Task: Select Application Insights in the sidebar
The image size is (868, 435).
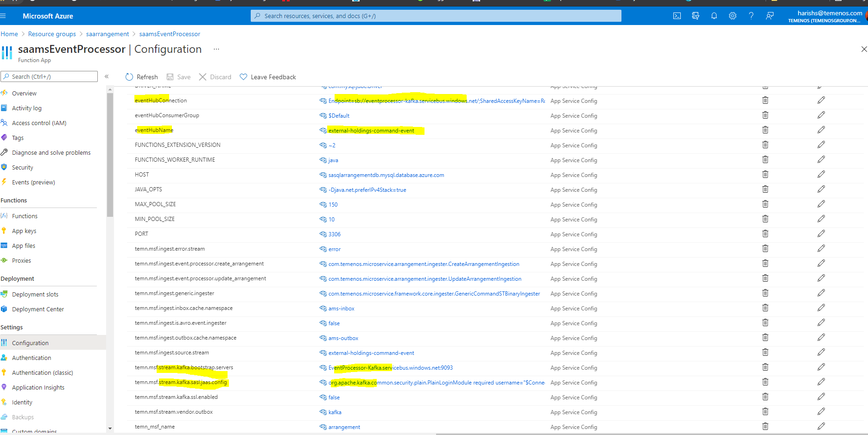Action: [38, 388]
